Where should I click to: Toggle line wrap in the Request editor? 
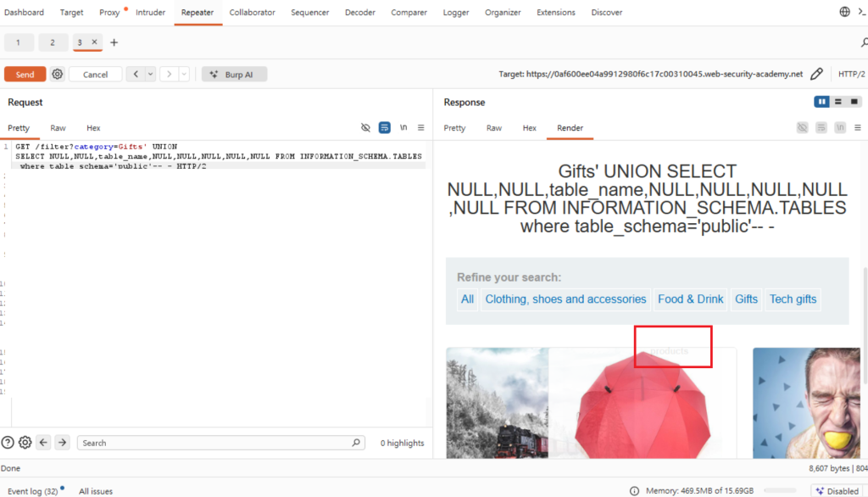click(384, 127)
